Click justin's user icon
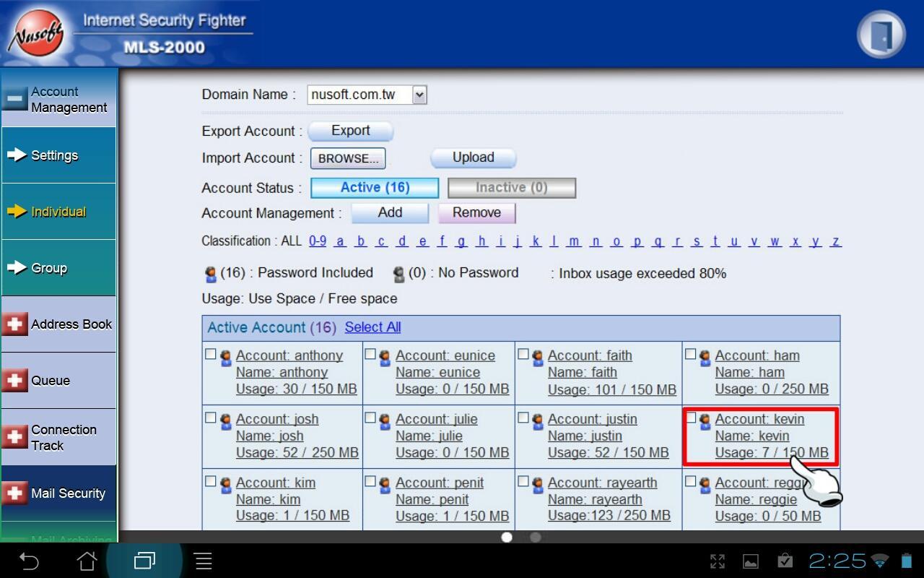Viewport: 924px width, 578px height. coord(538,422)
